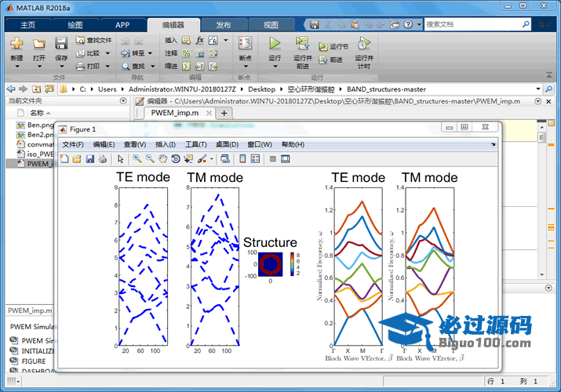Viewport: 561px width, 392px height.
Task: Expand the 转至 go-to dropdown
Action: click(x=151, y=53)
